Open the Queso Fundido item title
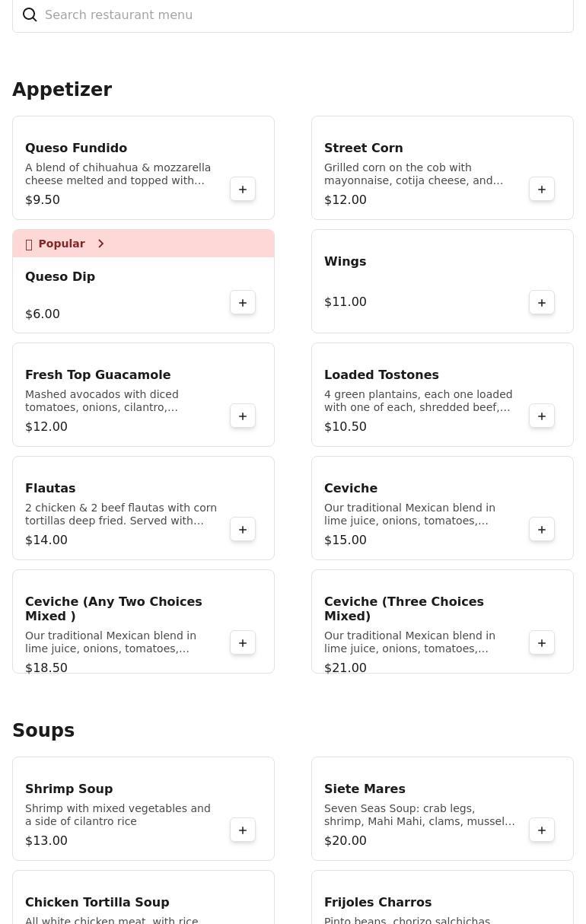 (x=76, y=148)
